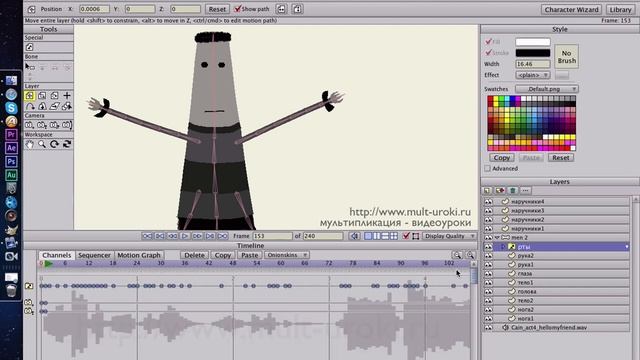This screenshot has width=640, height=360.
Task: Click the flip layer horizontally icon
Action: (x=281, y=9)
